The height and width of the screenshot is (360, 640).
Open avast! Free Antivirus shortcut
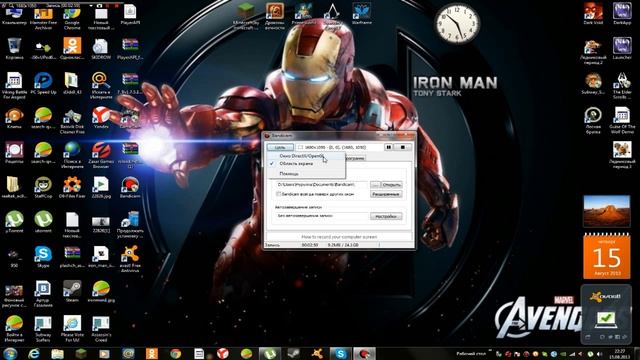pyautogui.click(x=130, y=259)
